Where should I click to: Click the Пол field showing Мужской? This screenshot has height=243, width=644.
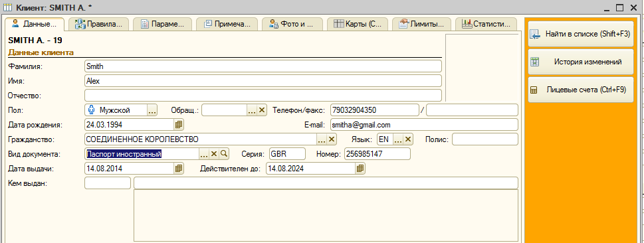116,110
